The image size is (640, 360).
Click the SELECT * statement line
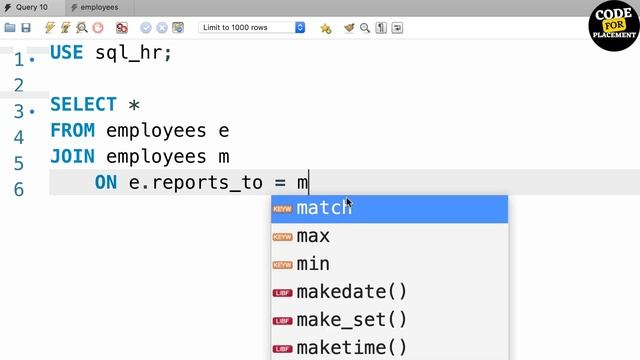95,104
